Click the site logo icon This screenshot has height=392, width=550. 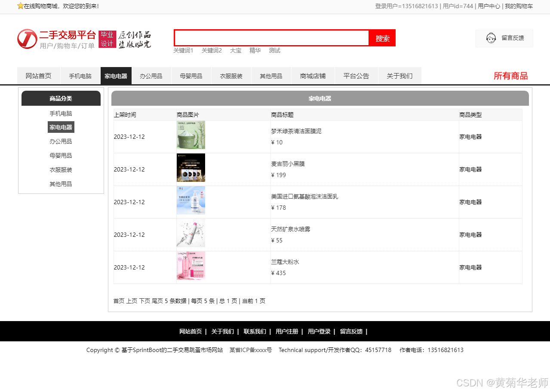click(27, 39)
